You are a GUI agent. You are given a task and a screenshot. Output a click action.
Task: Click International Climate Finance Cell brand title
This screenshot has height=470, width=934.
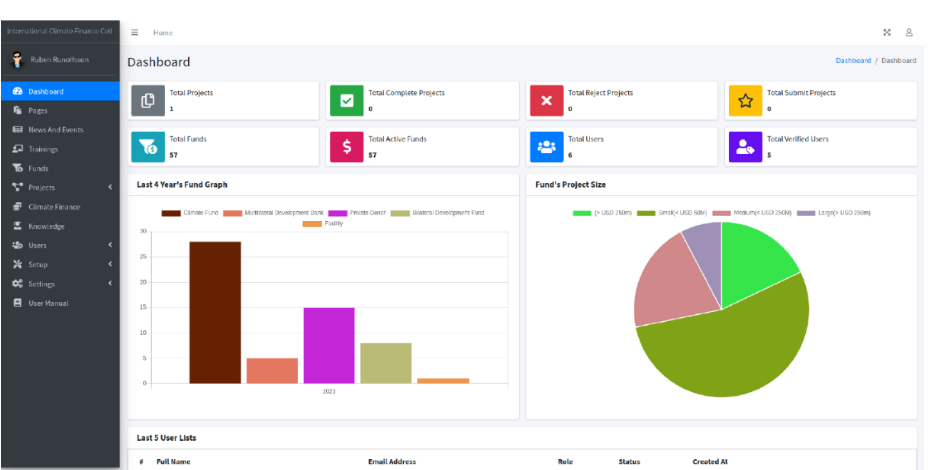tap(60, 31)
